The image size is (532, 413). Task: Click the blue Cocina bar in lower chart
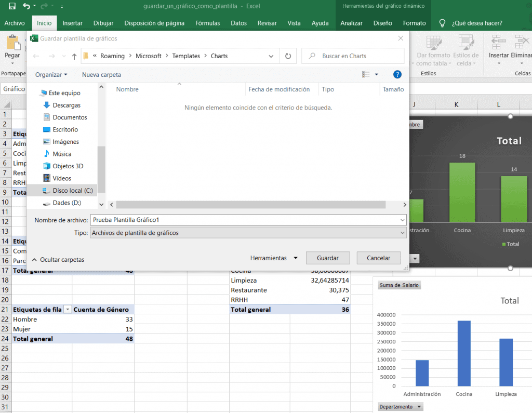(x=464, y=353)
